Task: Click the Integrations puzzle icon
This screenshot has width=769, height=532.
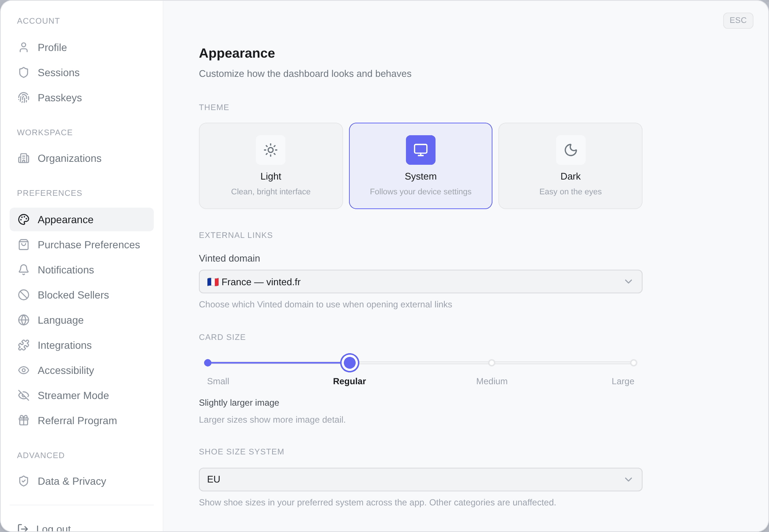Action: point(24,345)
